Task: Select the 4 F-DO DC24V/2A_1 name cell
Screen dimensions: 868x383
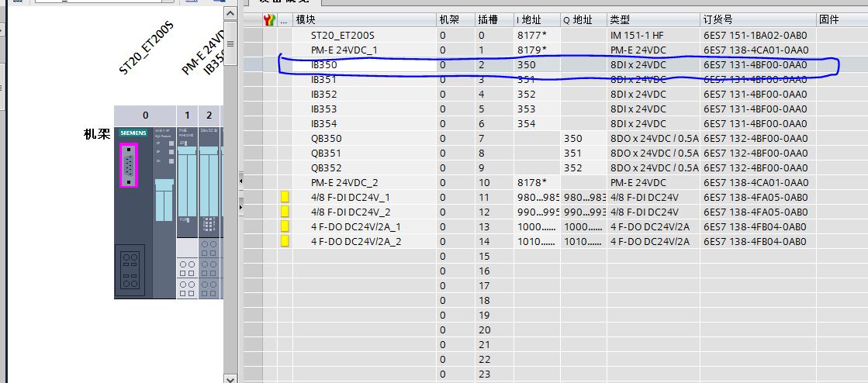Action: pos(365,226)
